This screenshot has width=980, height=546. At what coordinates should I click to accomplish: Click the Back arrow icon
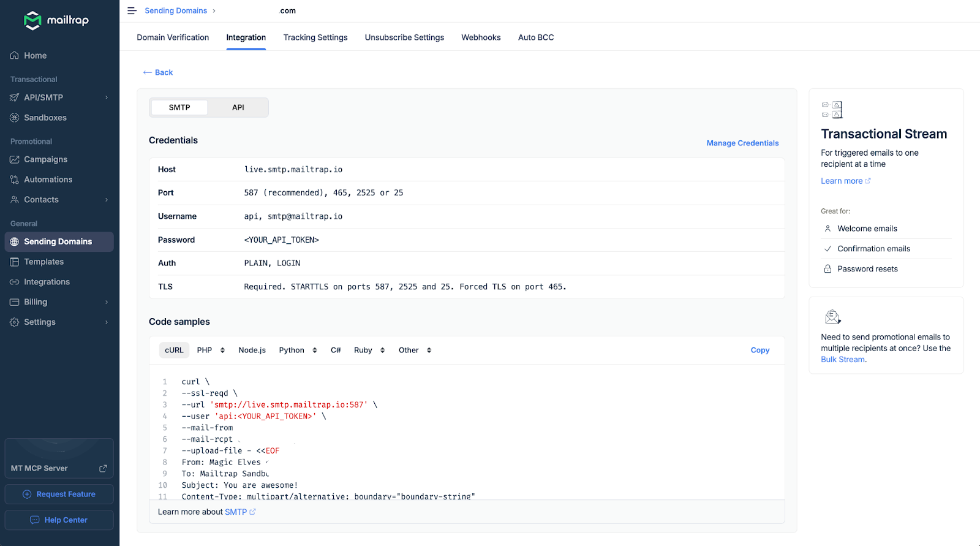click(147, 72)
